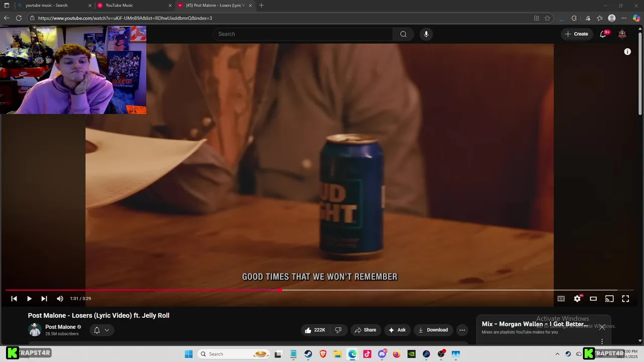Screen dimensions: 644x362
Task: Open OBS Studio from taskbar
Action: click(441, 354)
